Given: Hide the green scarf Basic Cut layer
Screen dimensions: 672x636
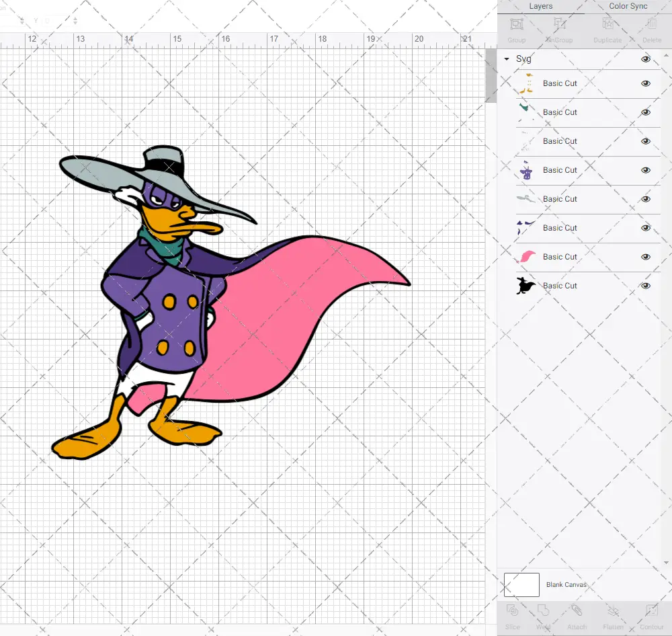Looking at the screenshot, I should [x=645, y=112].
